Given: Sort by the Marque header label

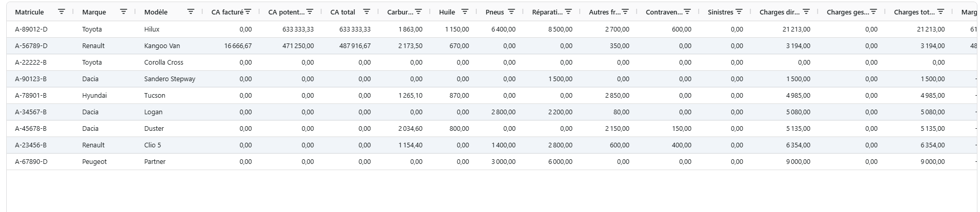Looking at the screenshot, I should [94, 12].
